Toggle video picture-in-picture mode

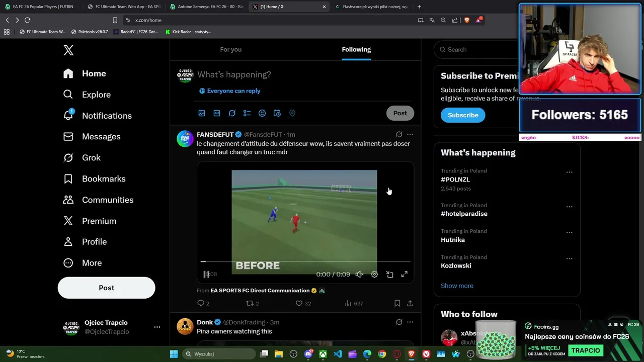(389, 275)
